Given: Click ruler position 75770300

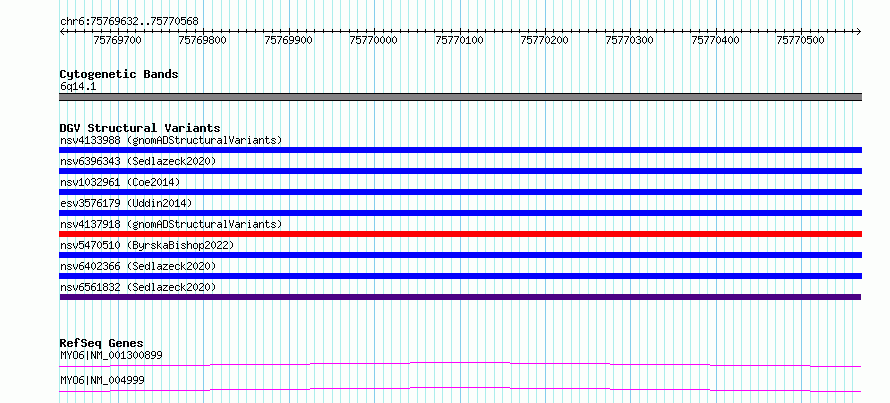Looking at the screenshot, I should 630,40.
